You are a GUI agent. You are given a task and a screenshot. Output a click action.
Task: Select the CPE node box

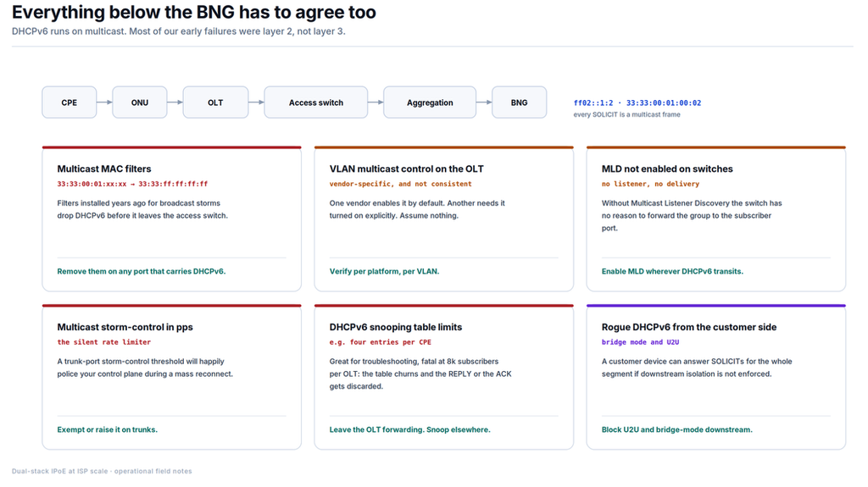70,102
